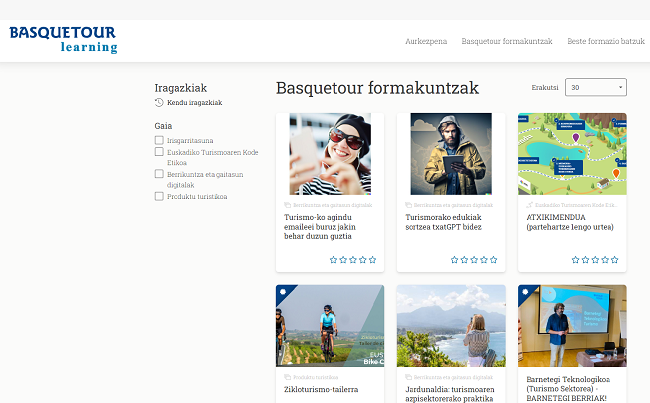Image resolution: width=650 pixels, height=403 pixels.
Task: Click category tag icon on Zikloturismo-tailerra card
Action: 288,377
